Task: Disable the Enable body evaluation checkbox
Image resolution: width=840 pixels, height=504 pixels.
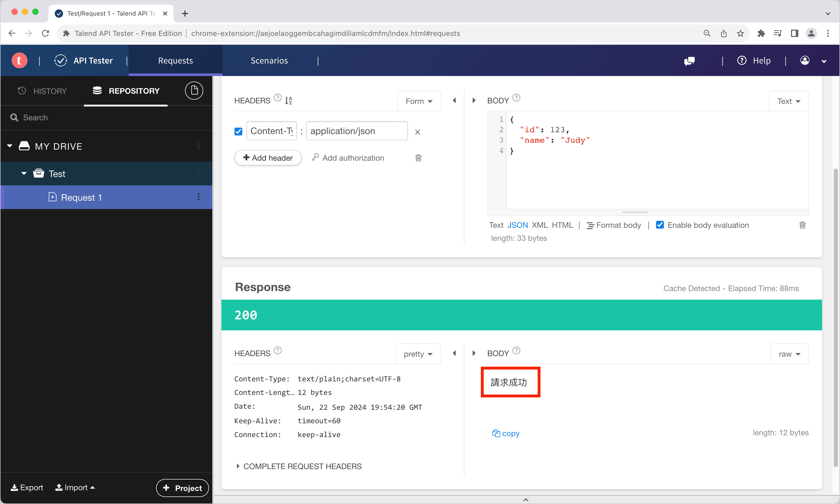Action: pyautogui.click(x=659, y=225)
